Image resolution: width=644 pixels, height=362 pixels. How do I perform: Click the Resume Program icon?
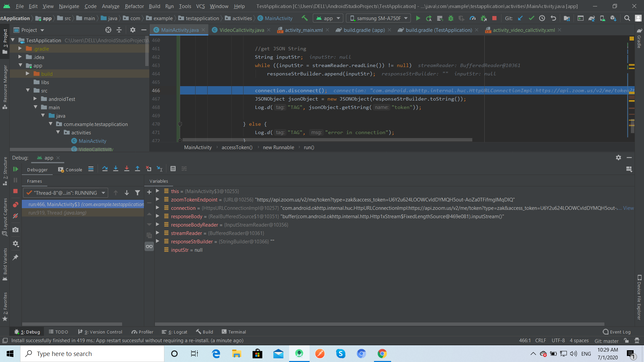[x=15, y=169]
